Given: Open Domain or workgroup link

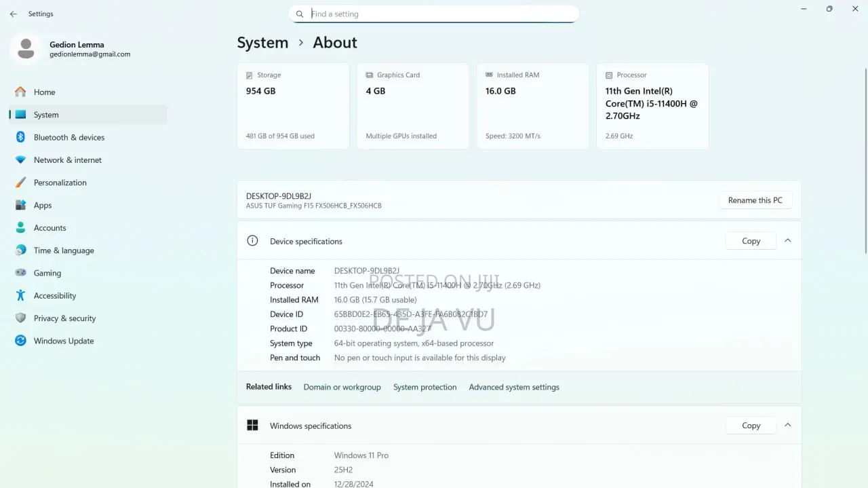Looking at the screenshot, I should (342, 387).
